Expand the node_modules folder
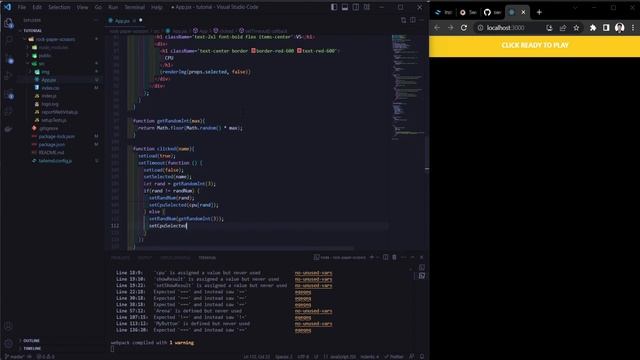 pyautogui.click(x=53, y=47)
